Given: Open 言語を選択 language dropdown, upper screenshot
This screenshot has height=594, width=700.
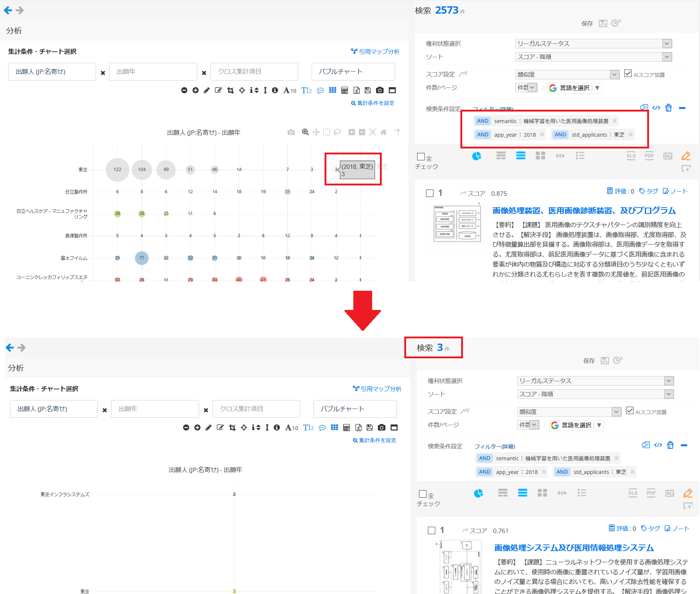Looking at the screenshot, I should click(x=575, y=88).
